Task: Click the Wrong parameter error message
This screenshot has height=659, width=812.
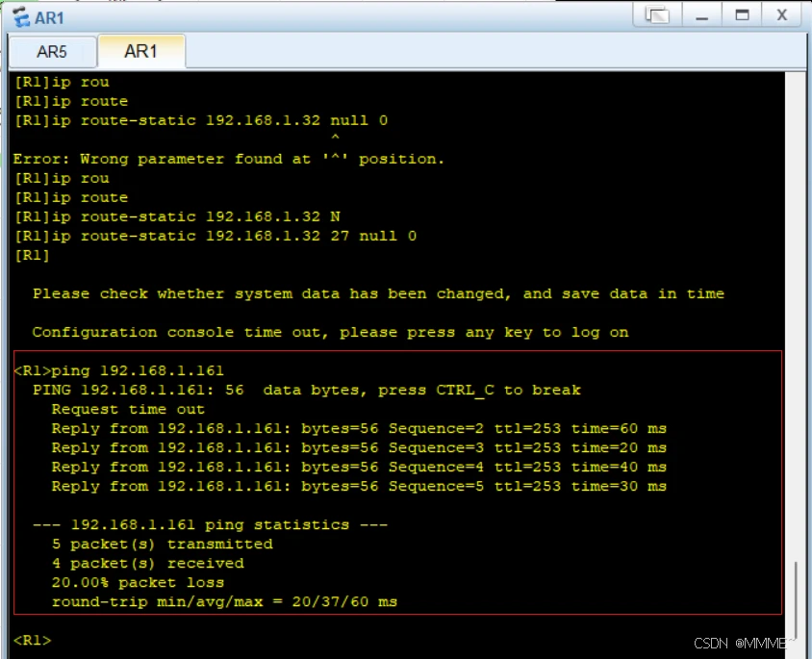Action: [229, 159]
